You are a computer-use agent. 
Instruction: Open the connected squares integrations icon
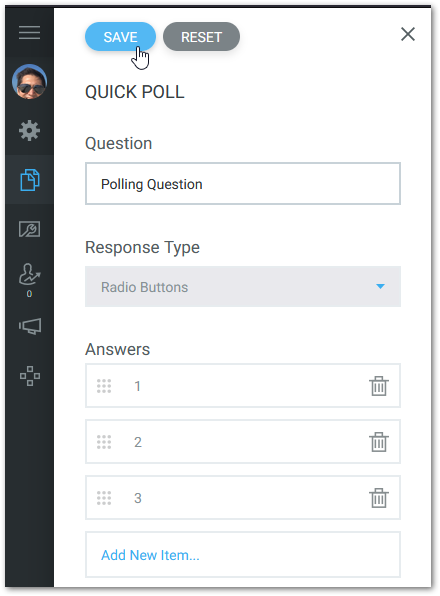click(x=30, y=376)
